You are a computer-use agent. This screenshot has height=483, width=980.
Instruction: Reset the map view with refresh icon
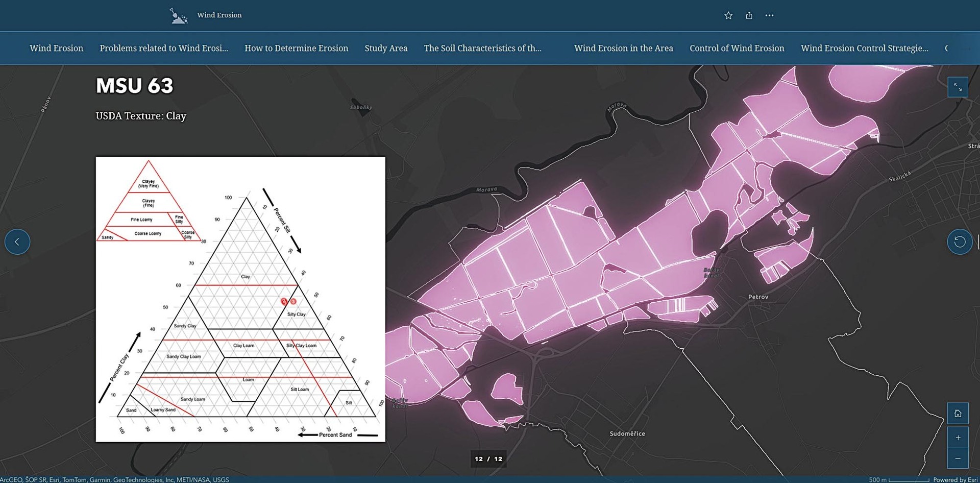tap(960, 242)
